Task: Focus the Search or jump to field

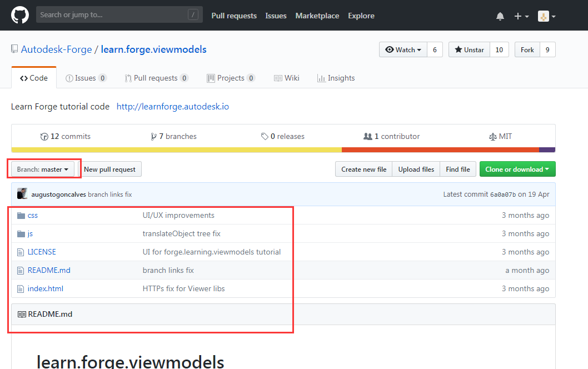Action: click(x=119, y=14)
